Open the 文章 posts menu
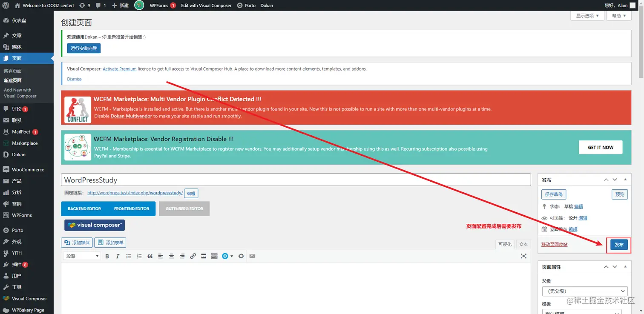Viewport: 644px width, 314px height. click(x=27, y=35)
